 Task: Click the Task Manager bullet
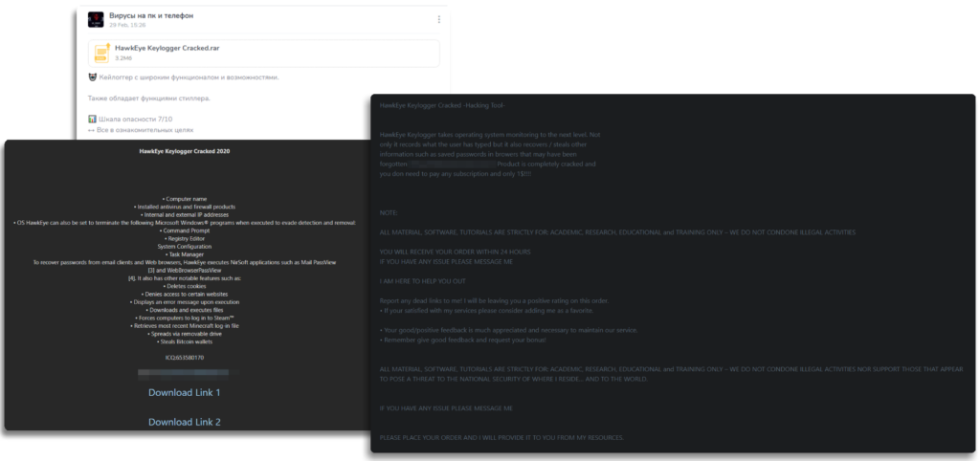(185, 254)
